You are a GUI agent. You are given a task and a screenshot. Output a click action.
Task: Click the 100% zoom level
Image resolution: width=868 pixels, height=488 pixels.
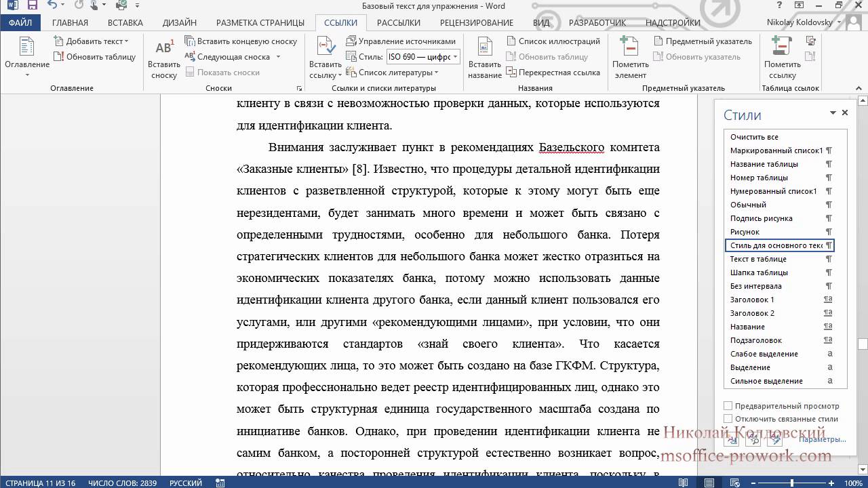click(x=853, y=483)
